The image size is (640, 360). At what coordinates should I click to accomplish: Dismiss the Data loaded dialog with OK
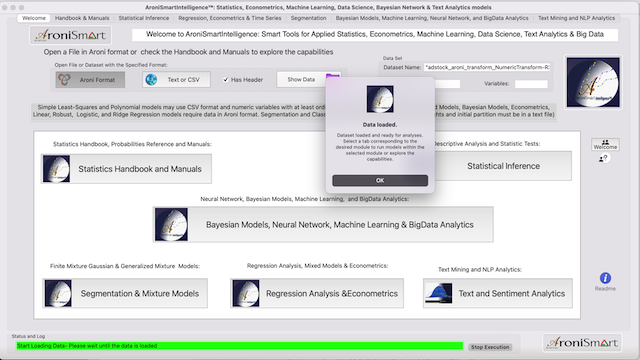(x=380, y=180)
